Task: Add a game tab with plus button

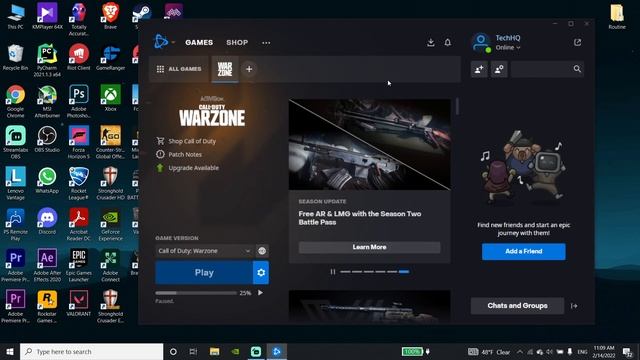Action: point(249,69)
